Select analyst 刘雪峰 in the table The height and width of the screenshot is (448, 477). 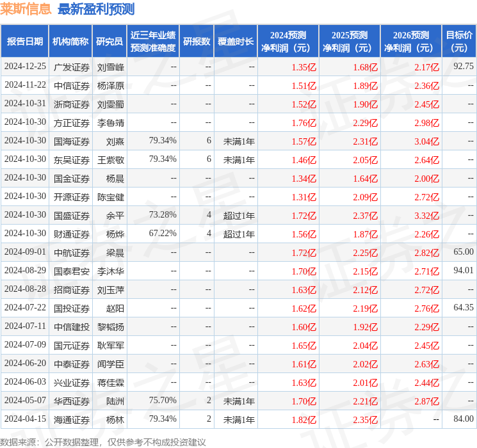111,67
